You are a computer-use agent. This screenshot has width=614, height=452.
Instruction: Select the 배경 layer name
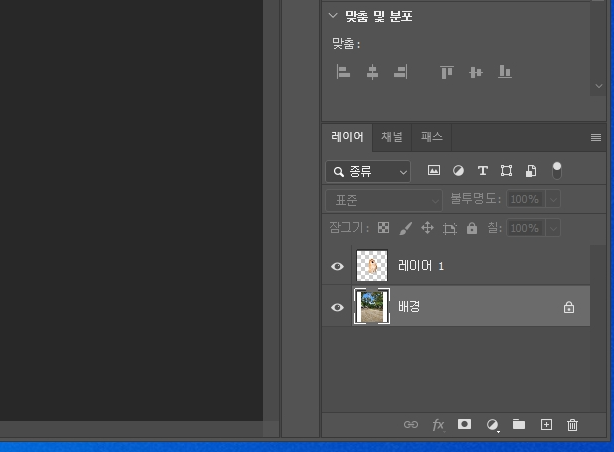point(409,307)
